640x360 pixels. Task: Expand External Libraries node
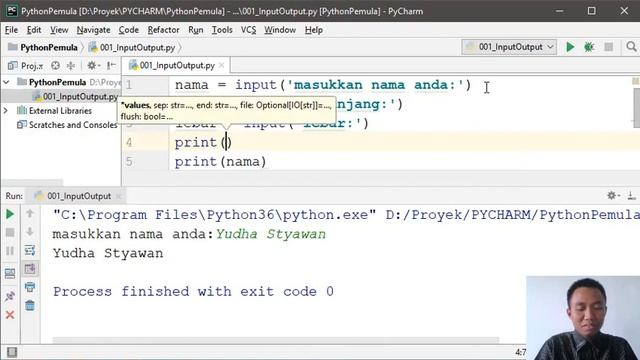6,111
